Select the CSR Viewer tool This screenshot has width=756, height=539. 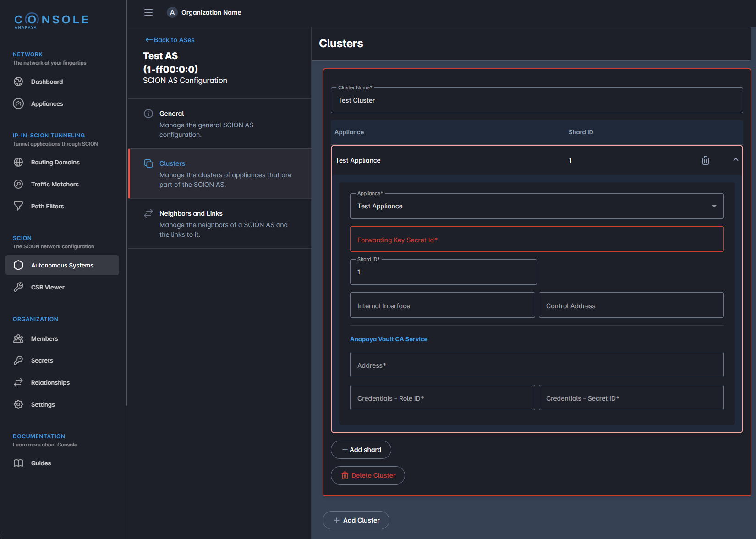point(47,287)
